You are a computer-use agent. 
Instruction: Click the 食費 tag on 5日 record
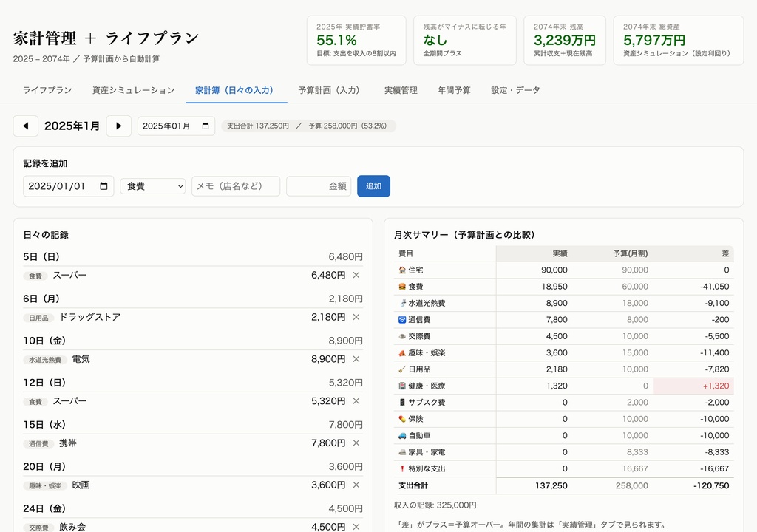35,276
